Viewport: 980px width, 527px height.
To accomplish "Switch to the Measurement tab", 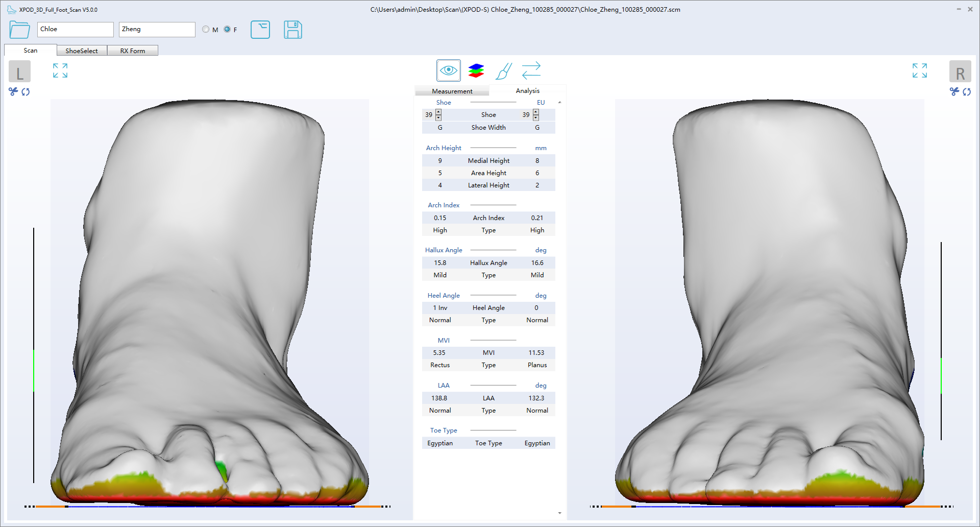I will 451,90.
